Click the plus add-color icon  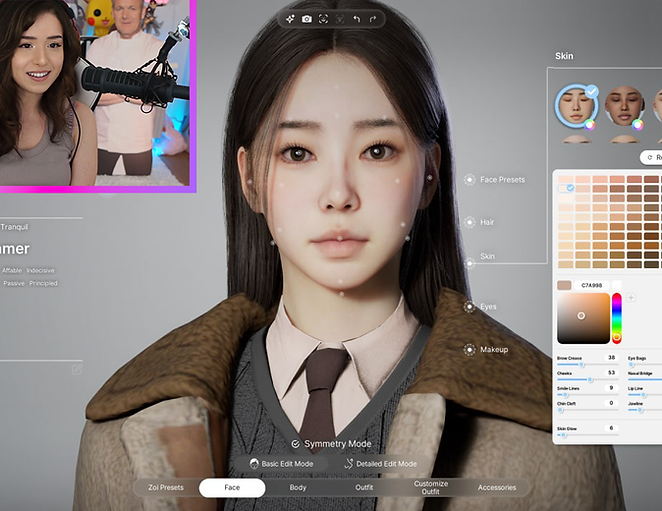[631, 298]
